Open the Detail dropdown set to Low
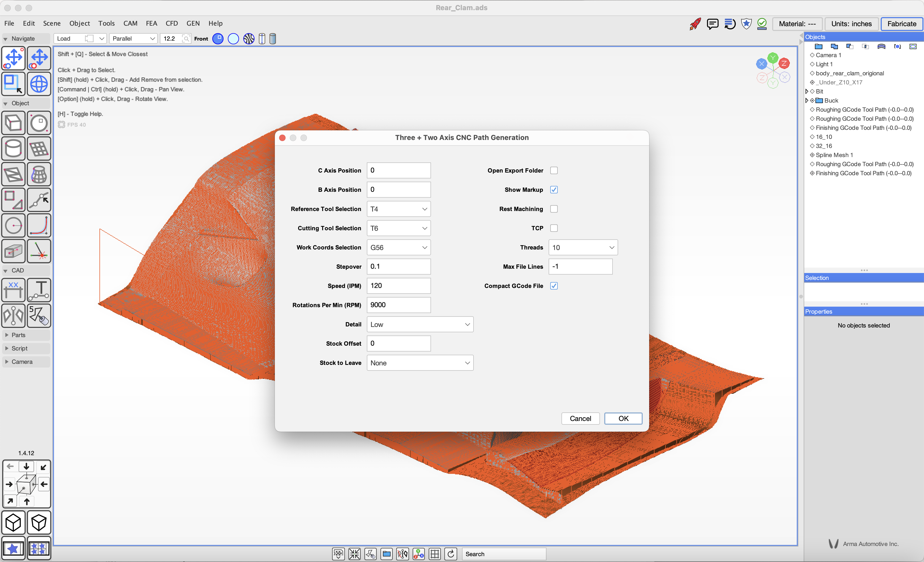This screenshot has width=924, height=562. point(420,325)
